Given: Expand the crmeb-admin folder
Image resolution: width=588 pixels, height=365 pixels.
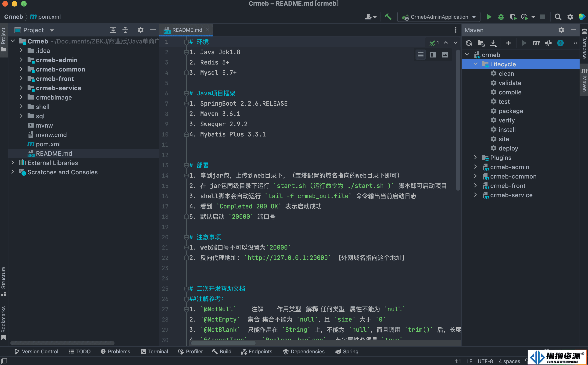Looking at the screenshot, I should tap(21, 60).
